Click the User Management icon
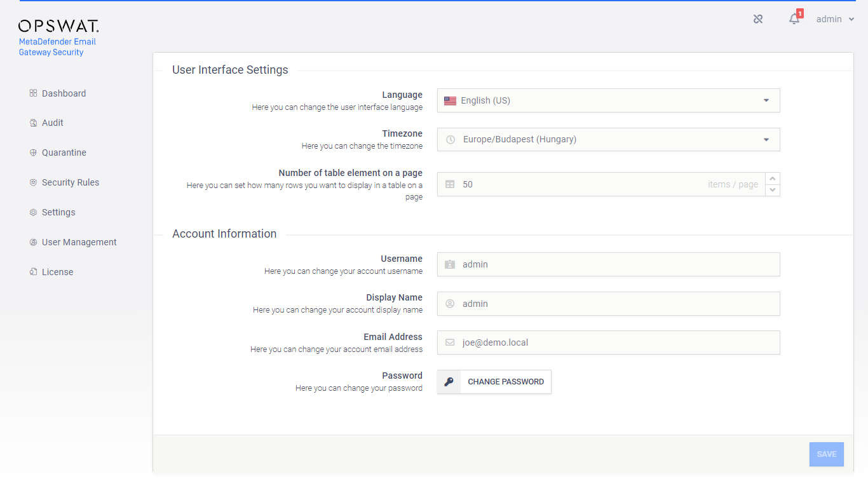Viewport: 868px width, 488px height. pyautogui.click(x=33, y=242)
